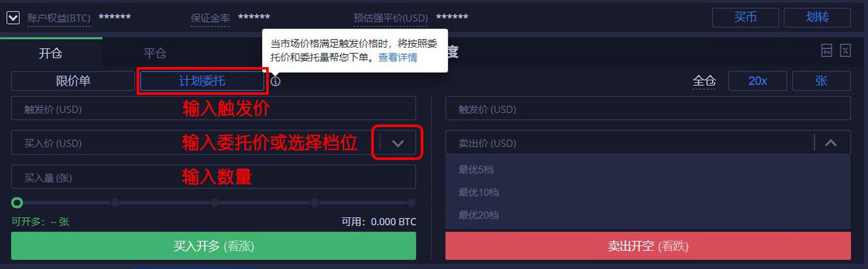868x269 pixels.
Task: Select the 限价单 order type
Action: [73, 81]
